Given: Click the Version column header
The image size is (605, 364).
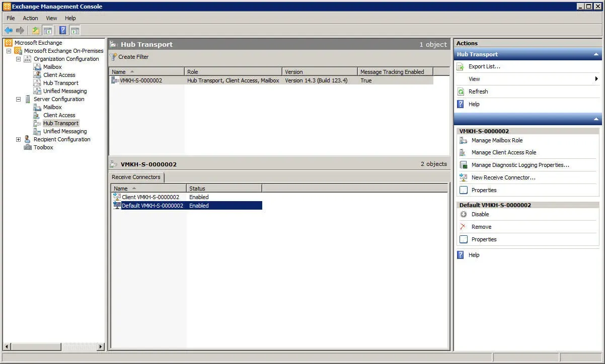Looking at the screenshot, I should [x=320, y=72].
